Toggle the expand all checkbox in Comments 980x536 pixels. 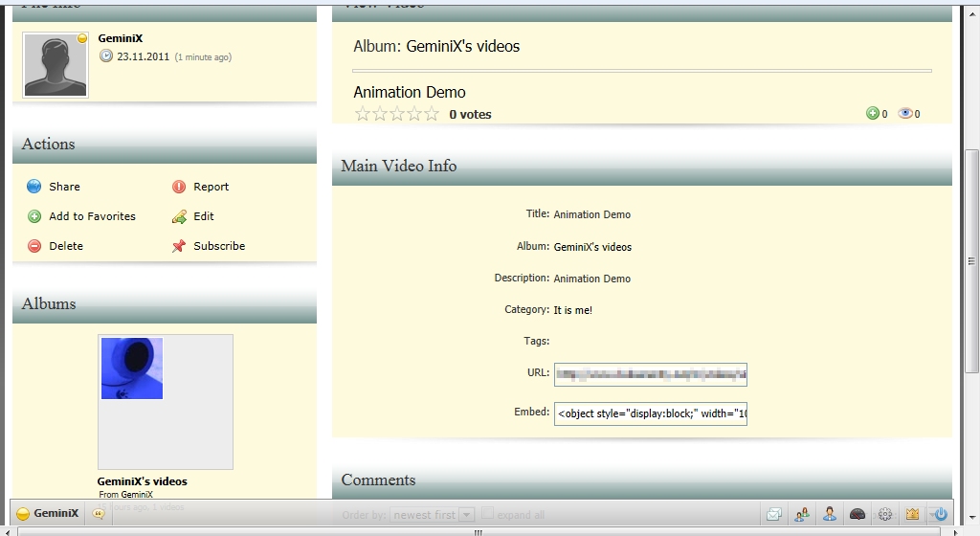[x=488, y=513]
